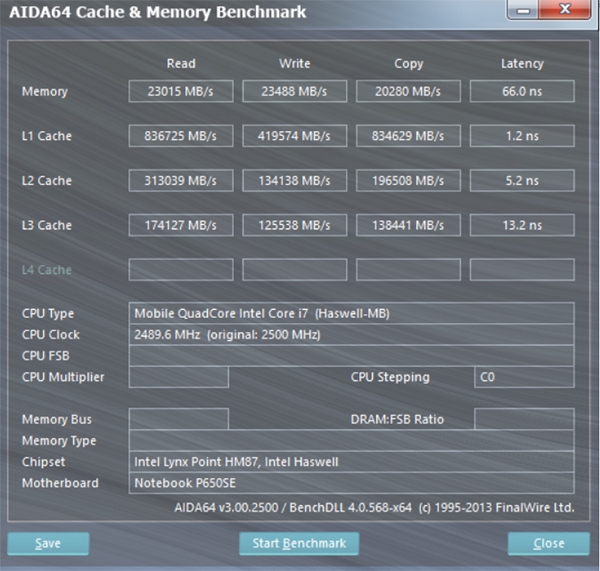Screen dimensions: 600x571
Task: Select L1 Cache read 836725 MB/s
Action: pyautogui.click(x=181, y=136)
